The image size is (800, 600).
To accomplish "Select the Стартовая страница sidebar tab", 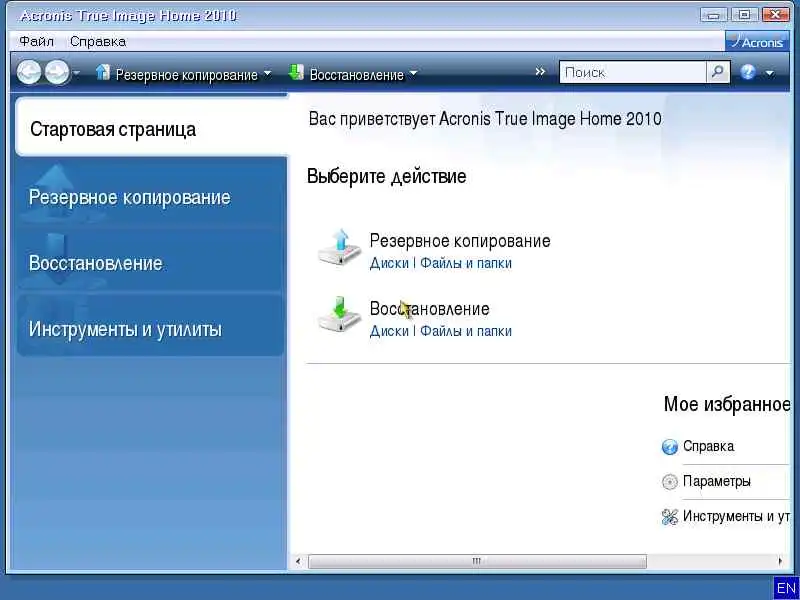I will coord(152,128).
